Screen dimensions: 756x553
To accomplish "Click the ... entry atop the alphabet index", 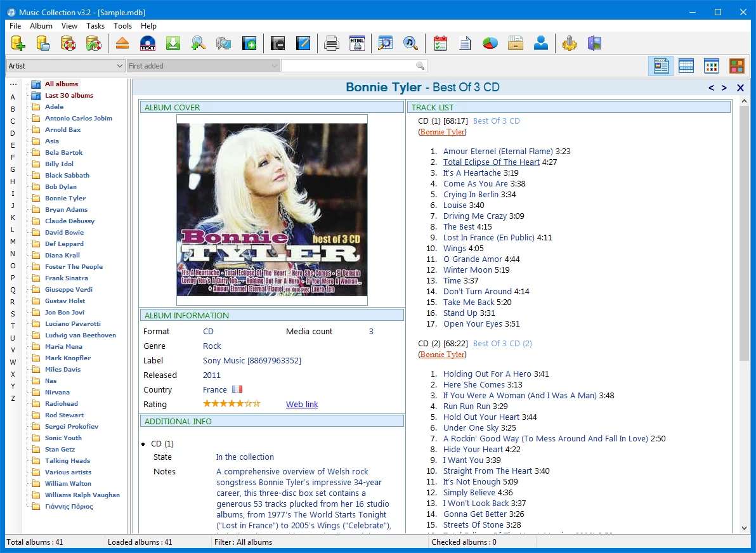I will click(13, 84).
